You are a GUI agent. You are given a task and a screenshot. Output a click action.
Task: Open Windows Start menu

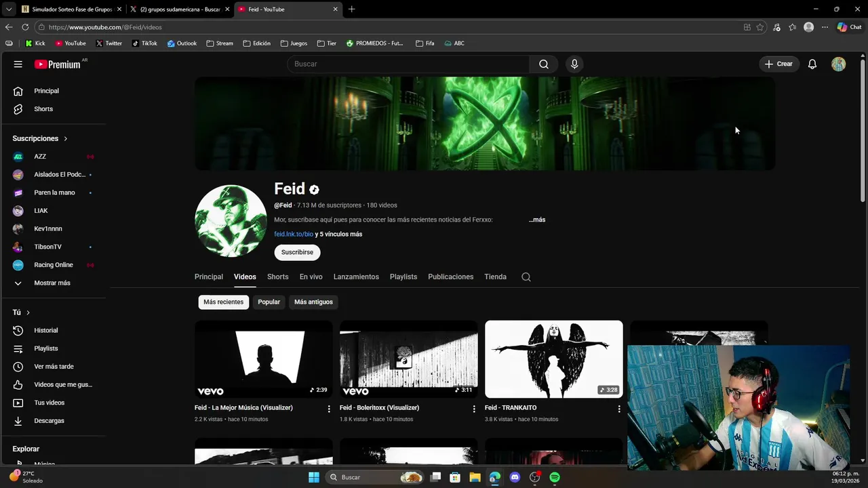[x=314, y=477]
